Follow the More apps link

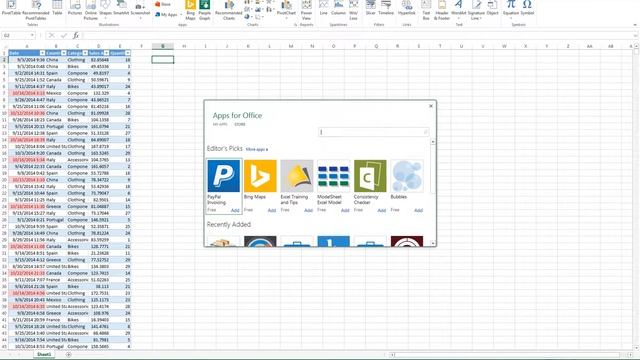(257, 149)
